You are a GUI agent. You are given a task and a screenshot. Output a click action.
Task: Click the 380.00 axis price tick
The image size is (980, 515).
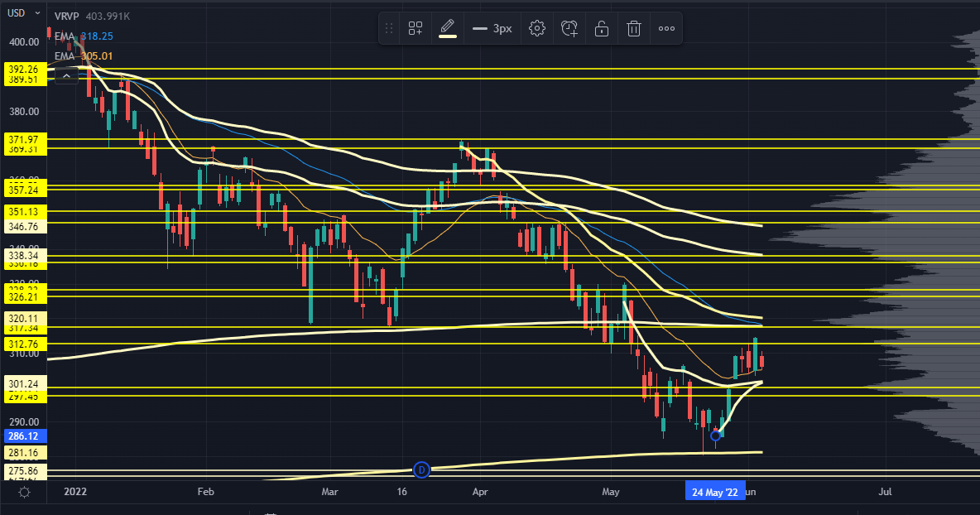[x=24, y=111]
